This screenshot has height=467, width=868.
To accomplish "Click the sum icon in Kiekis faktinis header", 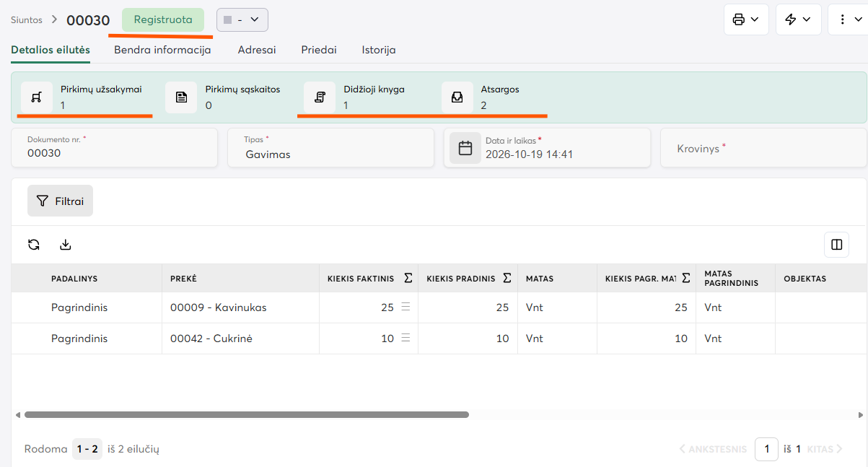I will coord(408,278).
